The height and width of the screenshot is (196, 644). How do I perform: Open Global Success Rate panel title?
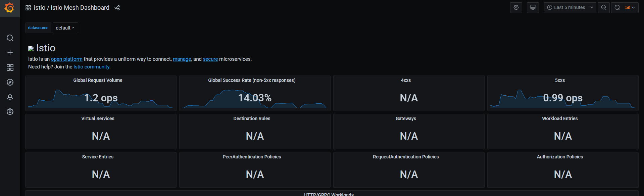click(x=252, y=80)
